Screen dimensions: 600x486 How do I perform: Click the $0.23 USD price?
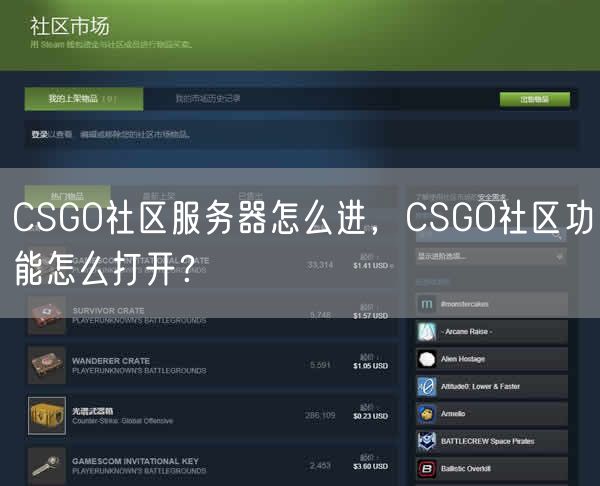(370, 416)
